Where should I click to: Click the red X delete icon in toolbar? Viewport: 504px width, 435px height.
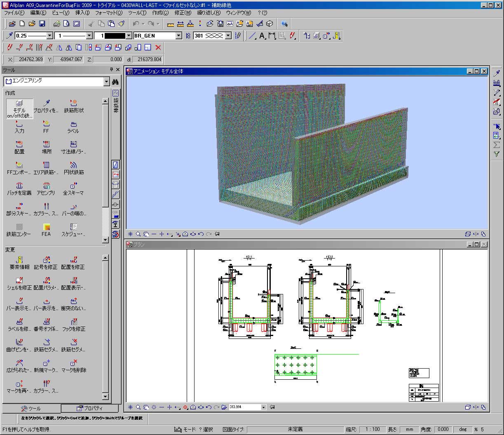coord(158,48)
